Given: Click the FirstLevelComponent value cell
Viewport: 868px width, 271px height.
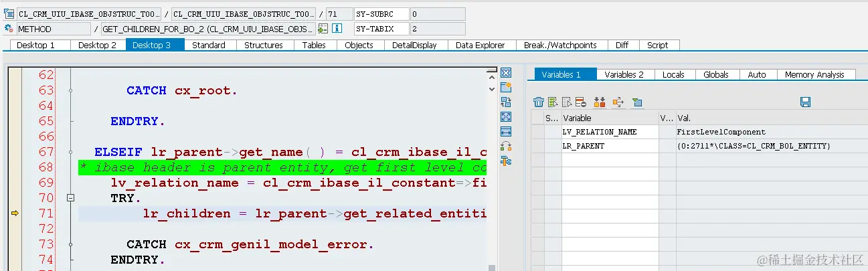Looking at the screenshot, I should pyautogui.click(x=772, y=132).
